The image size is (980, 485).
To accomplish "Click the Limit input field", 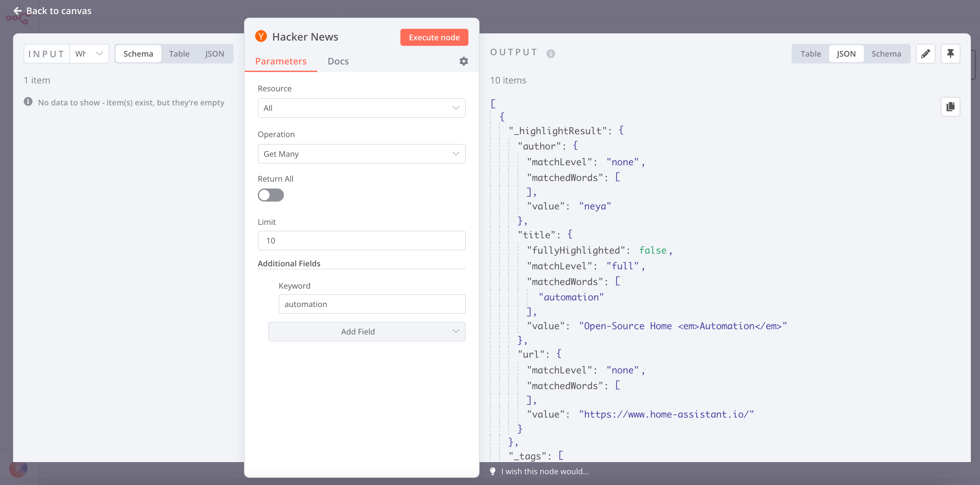I will 361,240.
